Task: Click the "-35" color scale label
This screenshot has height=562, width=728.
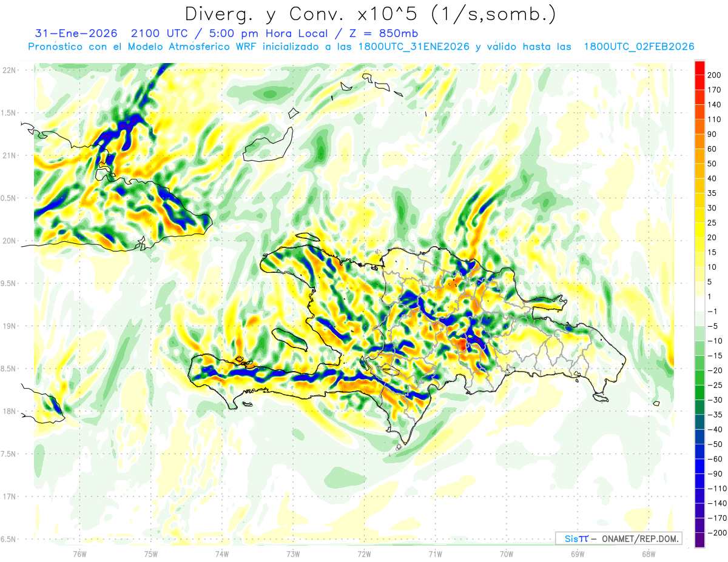Action: [x=715, y=414]
